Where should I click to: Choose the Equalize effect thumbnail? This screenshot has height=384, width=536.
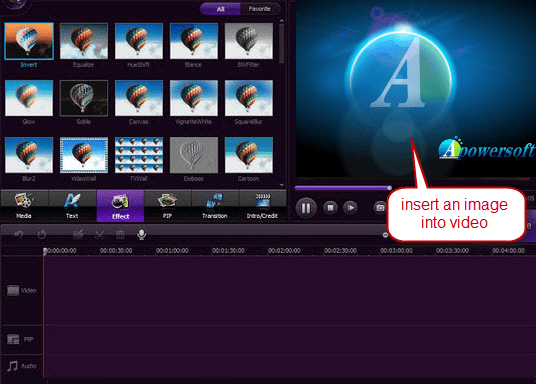84,41
